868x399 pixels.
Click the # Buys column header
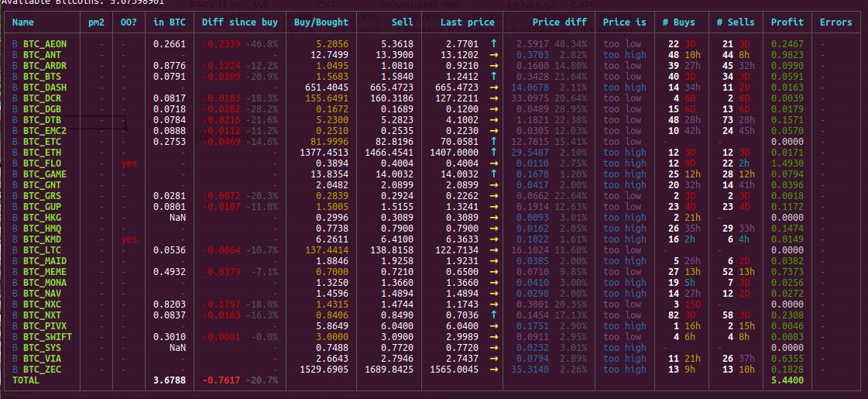click(678, 22)
